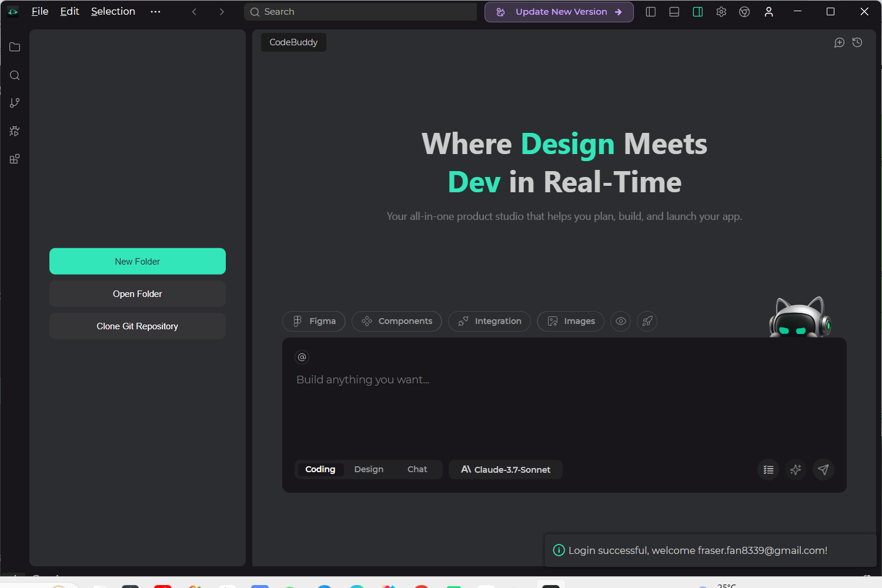
Task: Open the Run and Debug bug icon
Action: 15,131
